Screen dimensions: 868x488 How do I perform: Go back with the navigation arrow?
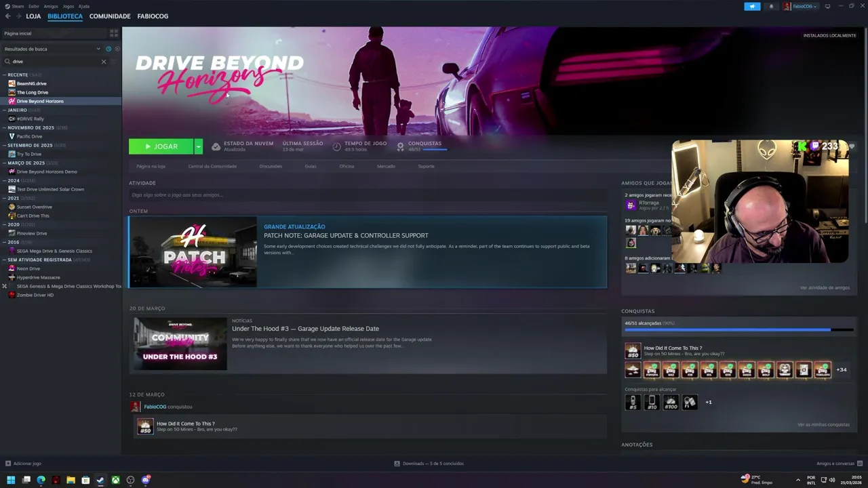click(x=8, y=16)
